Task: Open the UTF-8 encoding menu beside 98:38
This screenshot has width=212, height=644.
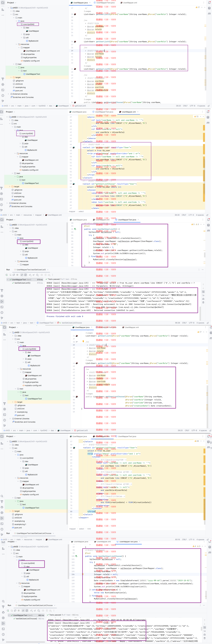Action: 192,323
